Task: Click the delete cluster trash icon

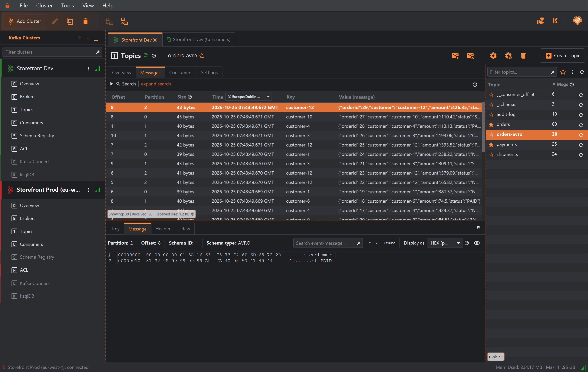Action: pyautogui.click(x=85, y=21)
